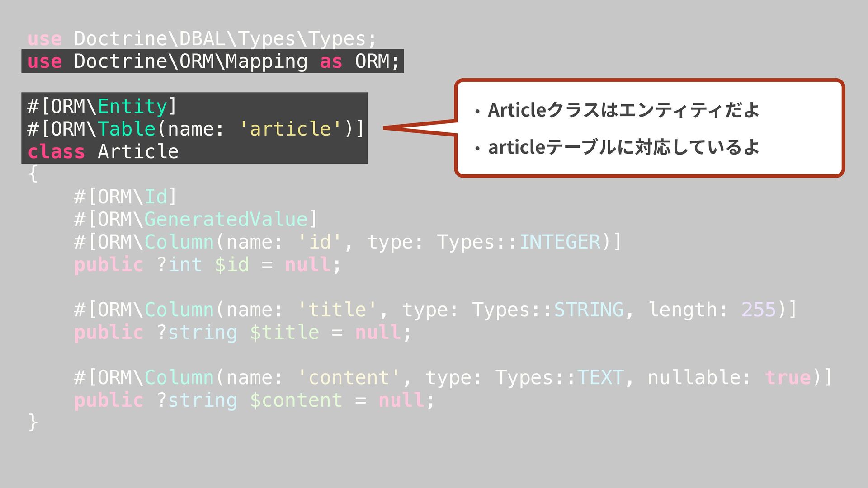Click the 'GeneratedValue' attribute
Screen dimensions: 868x488
pos(226,220)
